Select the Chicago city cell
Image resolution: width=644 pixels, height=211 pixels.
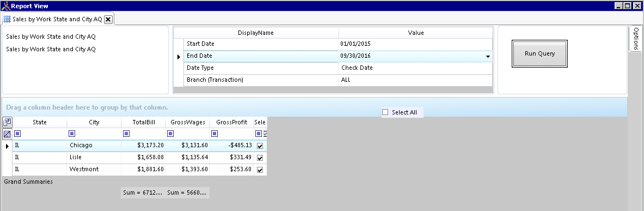pyautogui.click(x=94, y=146)
